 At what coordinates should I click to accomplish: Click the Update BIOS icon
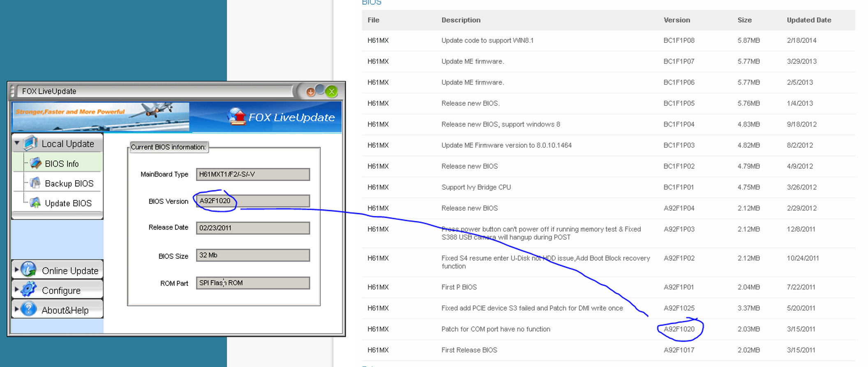point(36,203)
